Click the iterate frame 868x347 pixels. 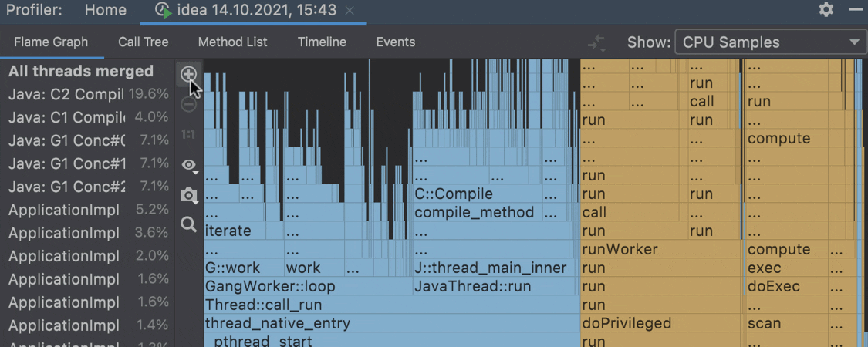coord(235,231)
